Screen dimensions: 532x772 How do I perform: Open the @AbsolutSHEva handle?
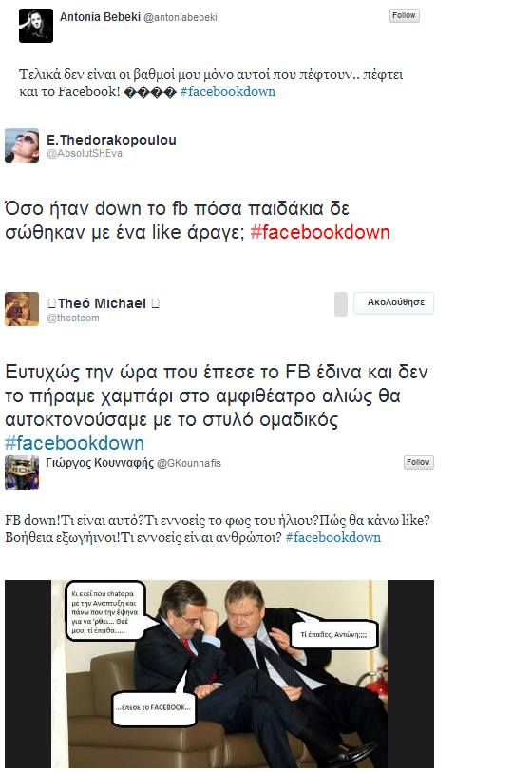tap(85, 154)
